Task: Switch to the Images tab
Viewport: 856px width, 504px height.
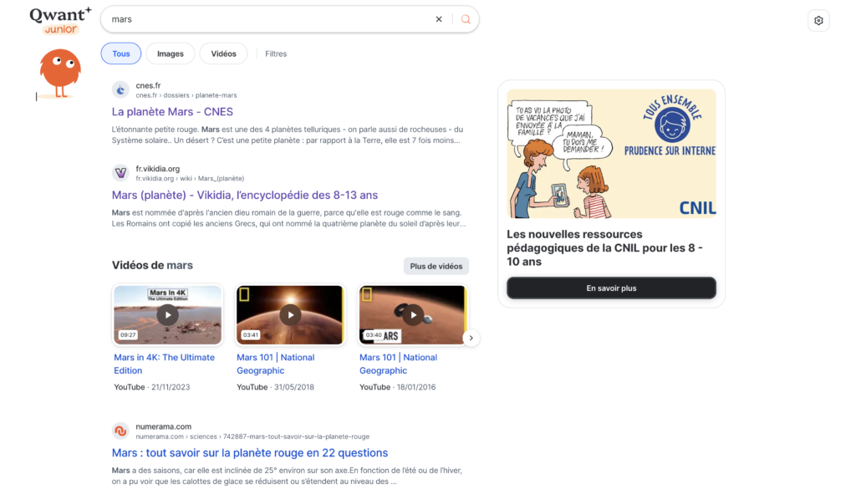Action: point(171,53)
